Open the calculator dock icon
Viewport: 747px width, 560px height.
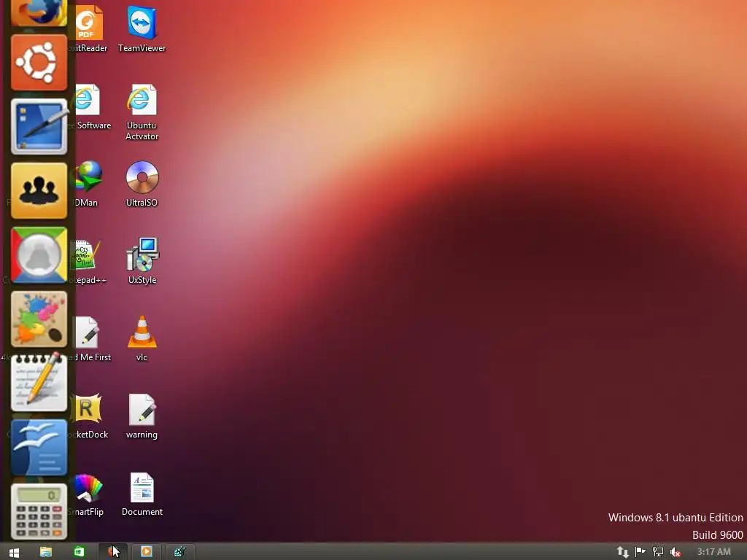pyautogui.click(x=39, y=512)
